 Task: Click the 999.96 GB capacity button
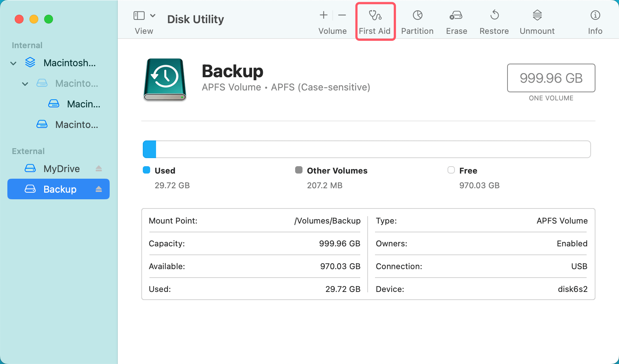point(551,78)
